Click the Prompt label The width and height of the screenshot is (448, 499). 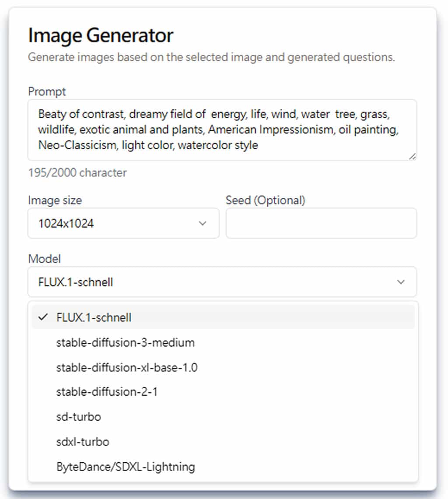click(47, 91)
